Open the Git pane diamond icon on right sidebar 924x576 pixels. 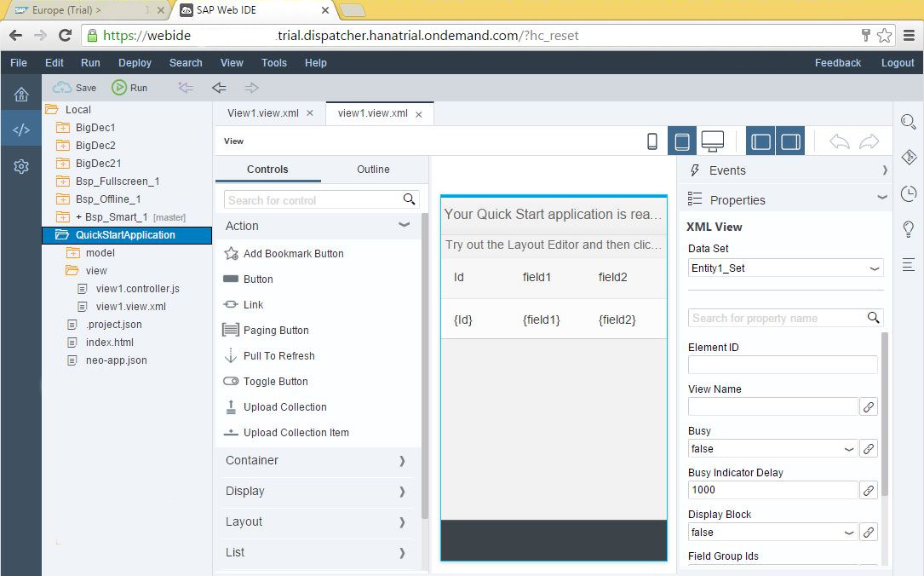909,157
